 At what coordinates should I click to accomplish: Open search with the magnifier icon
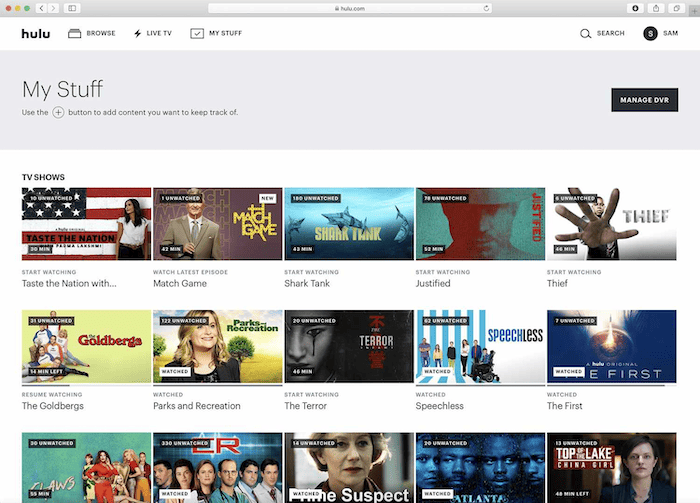tap(585, 33)
